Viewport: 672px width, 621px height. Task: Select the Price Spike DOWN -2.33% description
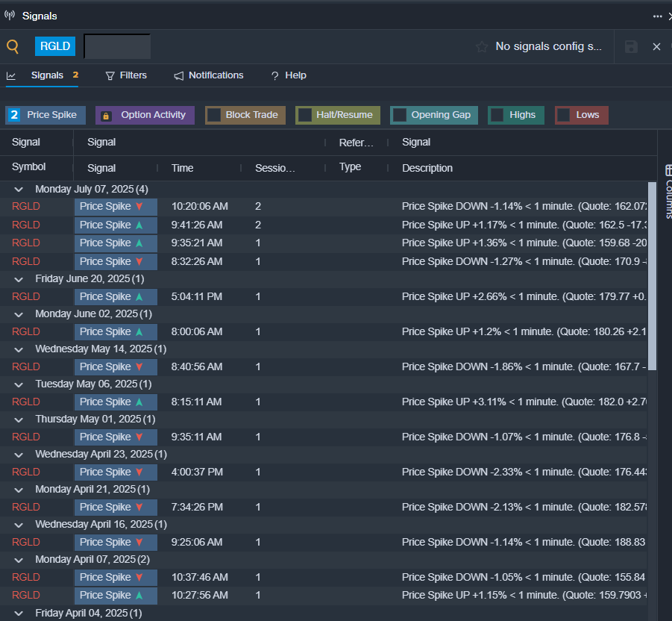click(x=524, y=472)
